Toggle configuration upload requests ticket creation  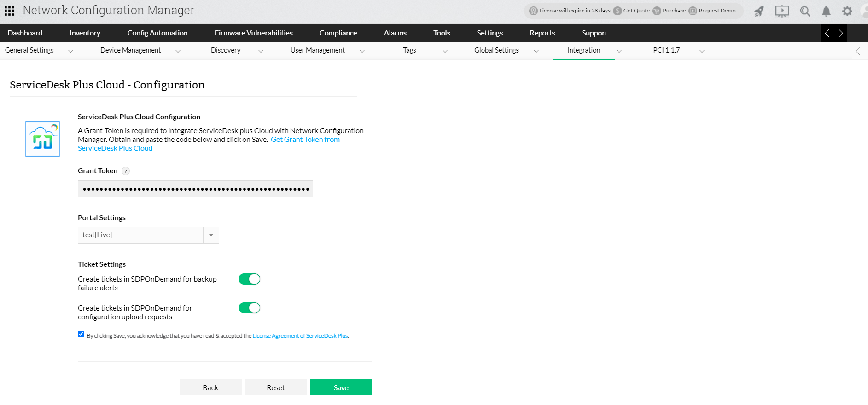tap(249, 308)
